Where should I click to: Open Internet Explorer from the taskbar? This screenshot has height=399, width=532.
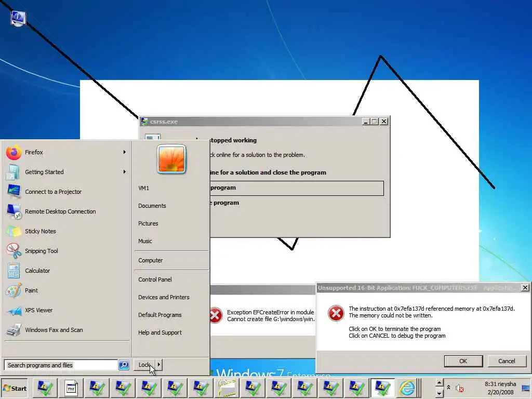tap(407, 388)
